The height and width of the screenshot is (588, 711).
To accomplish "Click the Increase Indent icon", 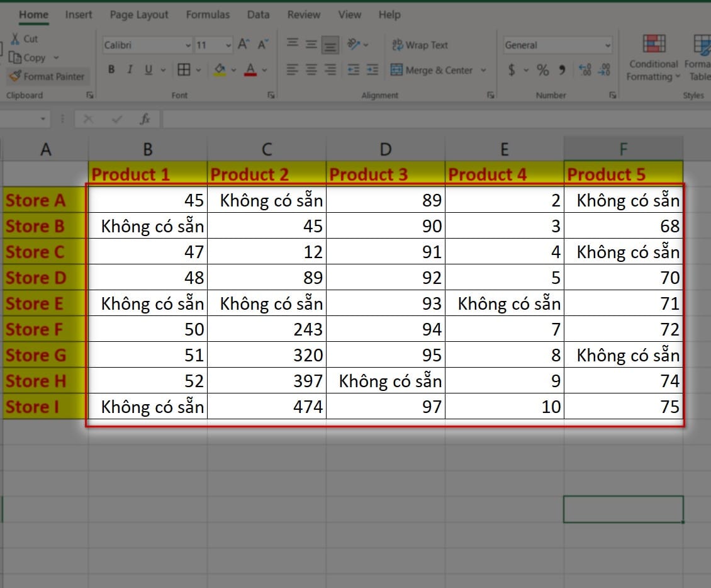I will (x=373, y=70).
